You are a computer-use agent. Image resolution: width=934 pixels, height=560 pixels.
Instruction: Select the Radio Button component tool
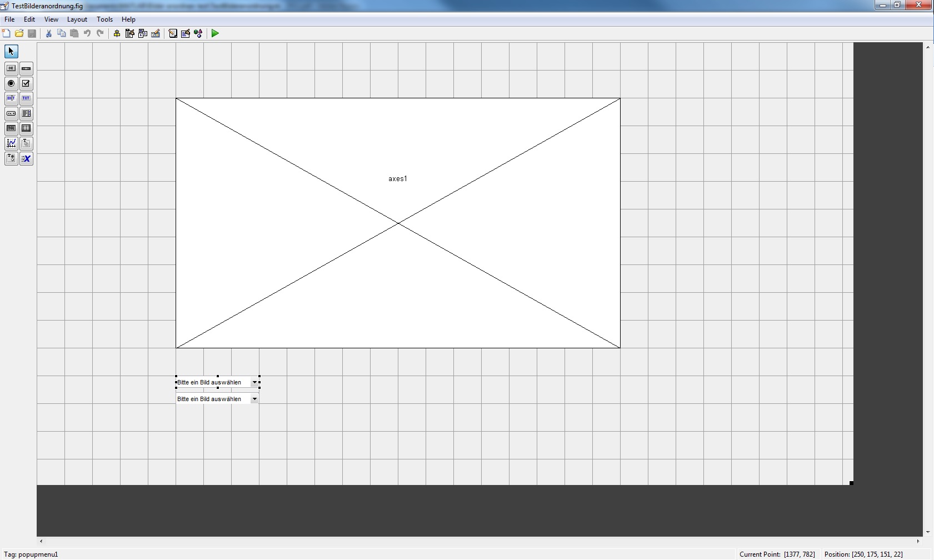11,83
